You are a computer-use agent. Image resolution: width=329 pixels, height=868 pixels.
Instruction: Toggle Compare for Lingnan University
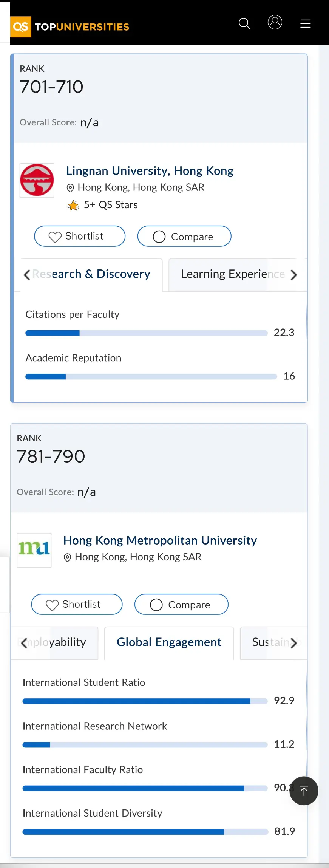coord(184,236)
